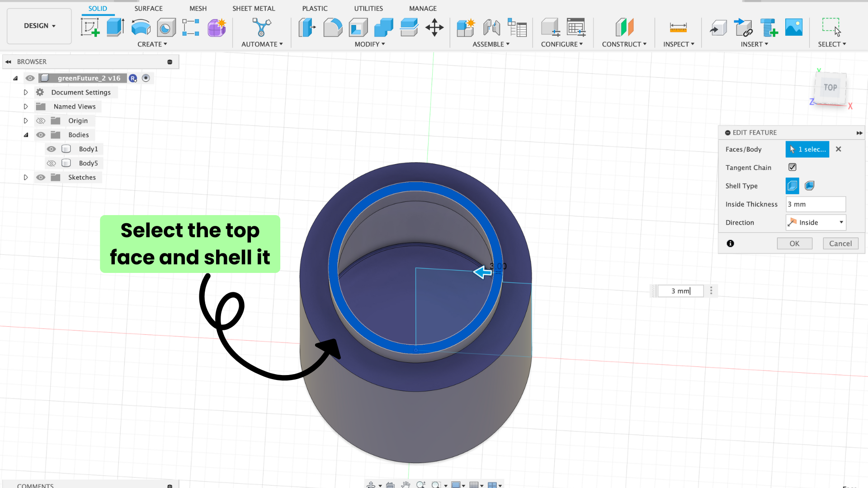The height and width of the screenshot is (488, 868).
Task: Open the DESIGN workspace dropdown
Action: [x=39, y=26]
